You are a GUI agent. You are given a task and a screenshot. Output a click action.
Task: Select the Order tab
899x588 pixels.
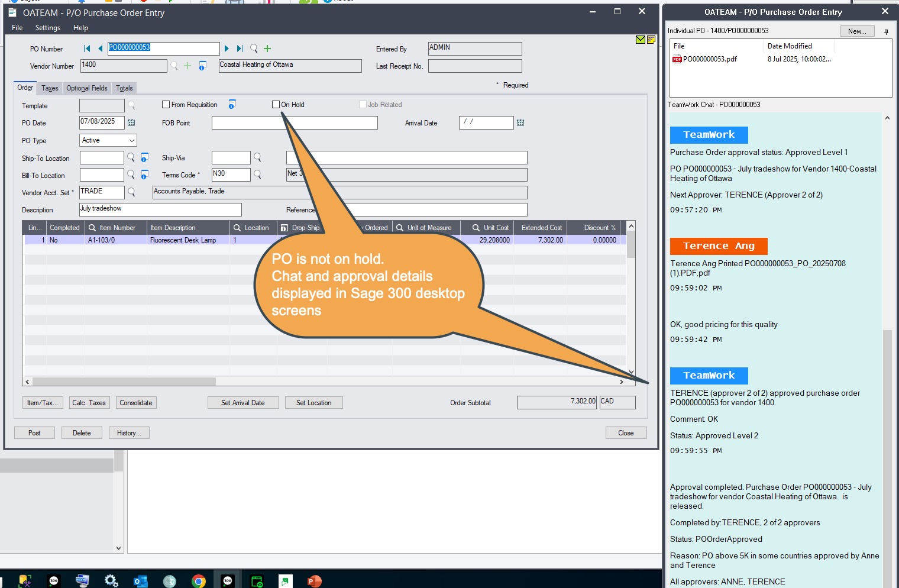[x=25, y=88]
